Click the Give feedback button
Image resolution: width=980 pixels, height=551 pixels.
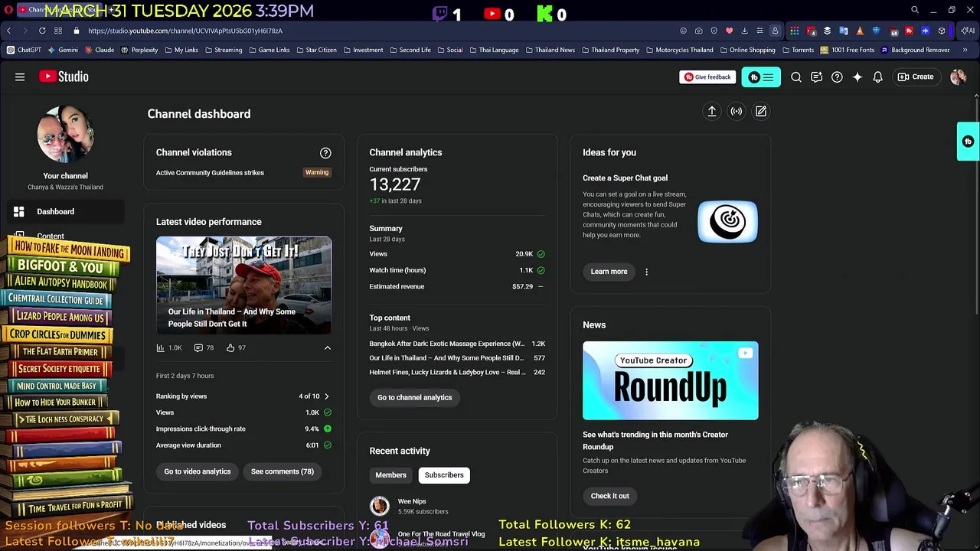coord(707,77)
